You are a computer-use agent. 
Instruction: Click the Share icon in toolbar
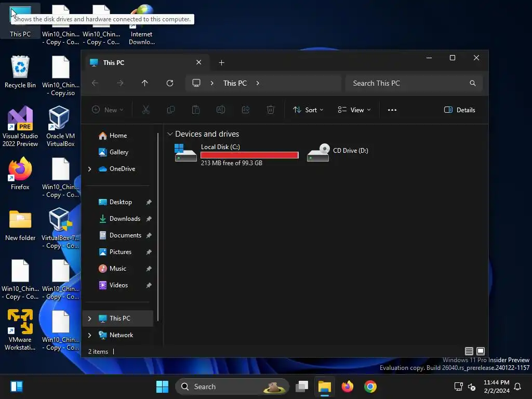pos(246,110)
